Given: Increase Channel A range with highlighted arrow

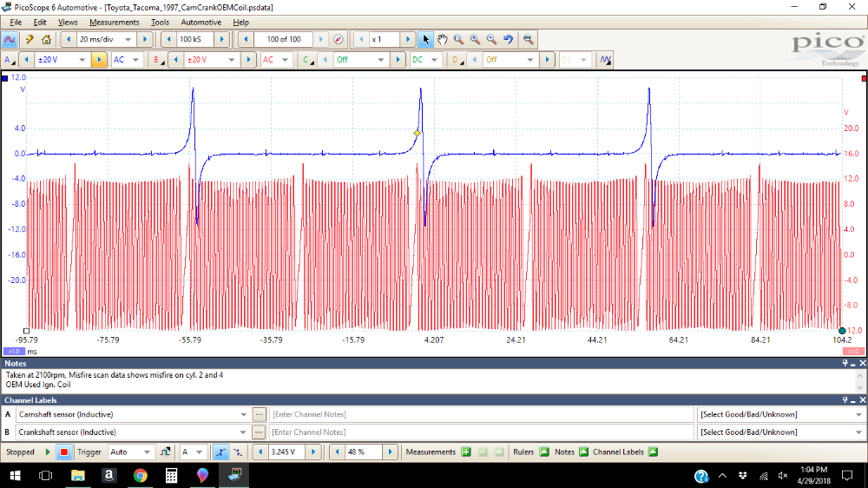Looking at the screenshot, I should [x=99, y=59].
